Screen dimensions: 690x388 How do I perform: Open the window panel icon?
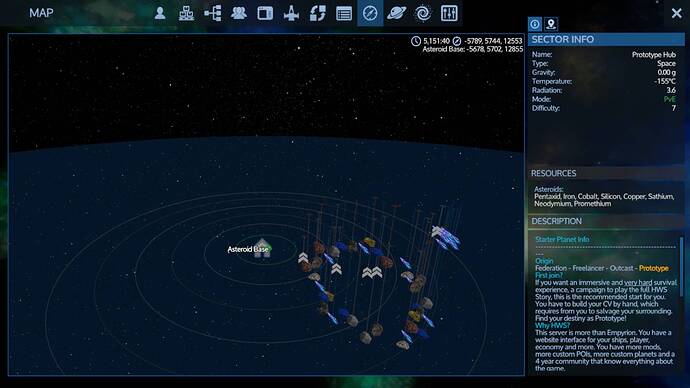coord(265,13)
